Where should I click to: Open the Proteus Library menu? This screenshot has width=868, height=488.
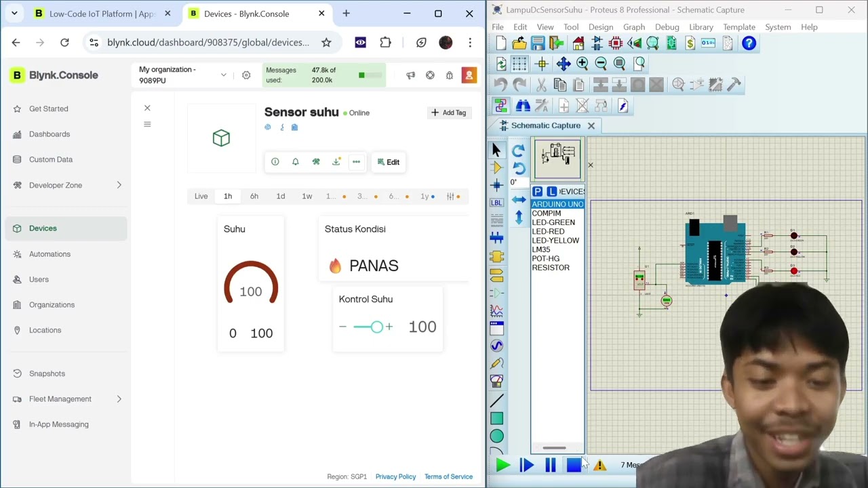pyautogui.click(x=701, y=27)
